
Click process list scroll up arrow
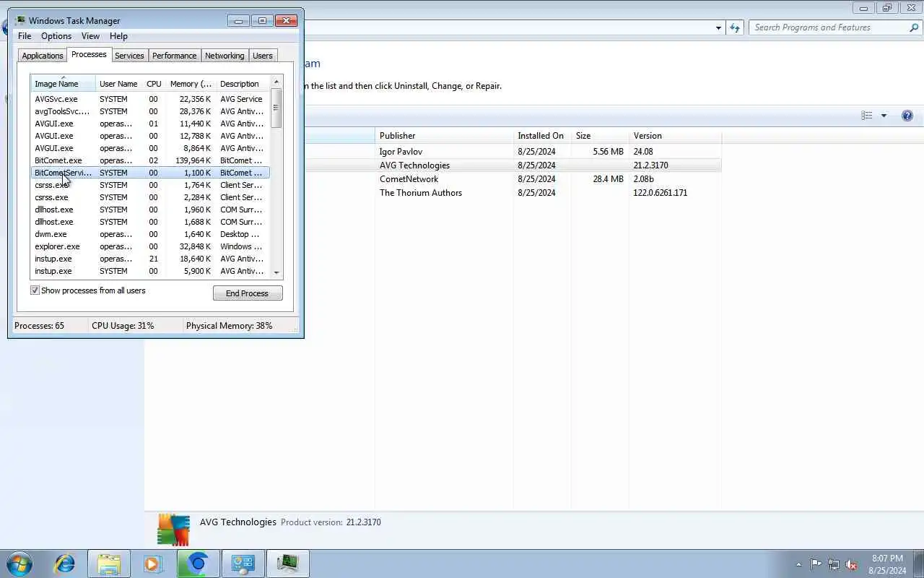click(x=276, y=82)
